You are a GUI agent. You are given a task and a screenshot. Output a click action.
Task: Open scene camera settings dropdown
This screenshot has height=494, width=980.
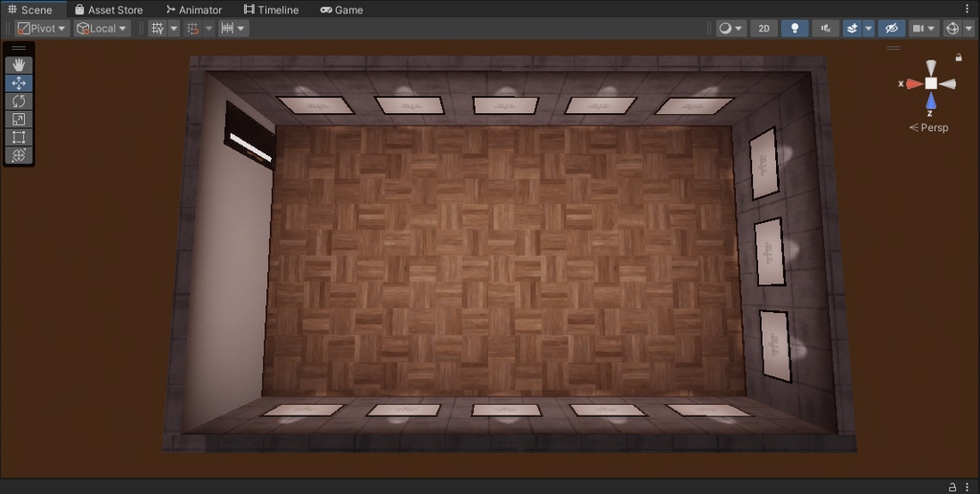click(x=924, y=28)
